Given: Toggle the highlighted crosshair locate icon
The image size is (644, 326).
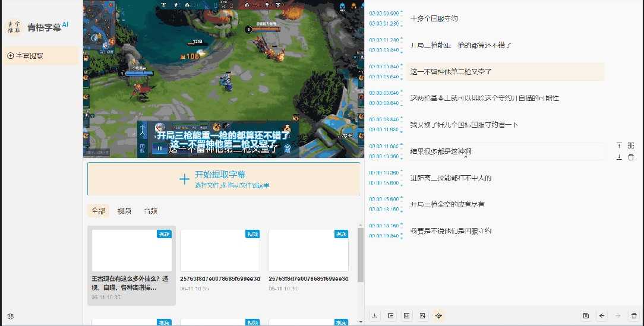Looking at the screenshot, I should (438, 315).
